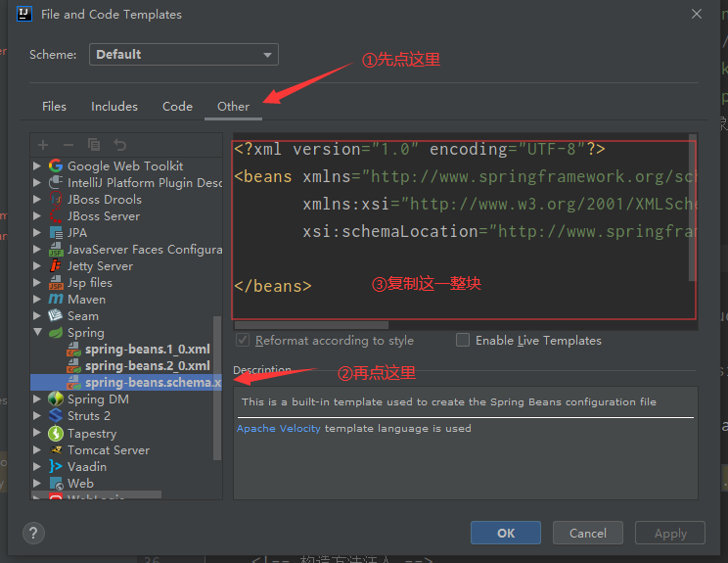Screen dimensions: 728x563
Task: Expand the Jetty Server node
Action: [x=37, y=266]
